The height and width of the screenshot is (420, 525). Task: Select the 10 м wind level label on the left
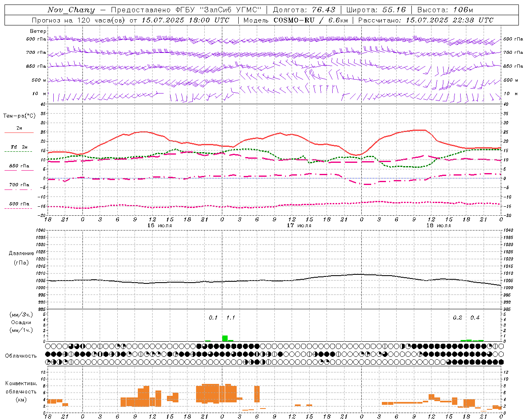39,94
